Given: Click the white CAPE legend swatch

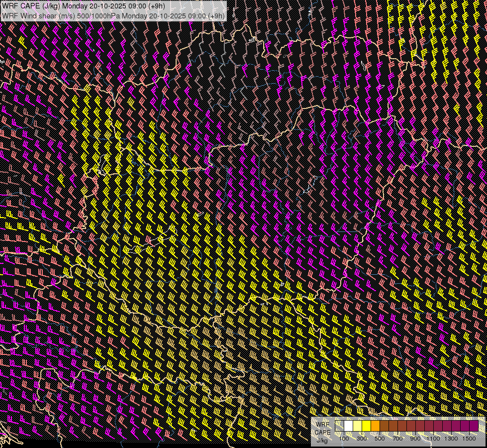Looking at the screenshot, I should pos(349,426).
